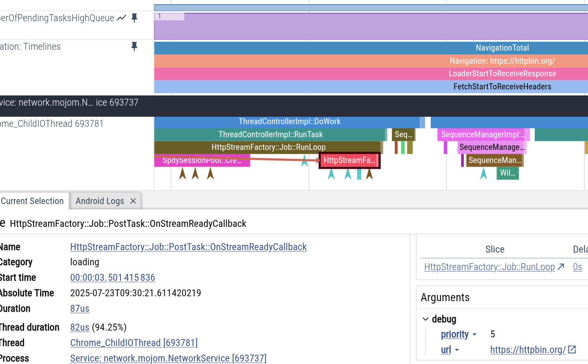Unpin the PendingTasksHighQueue counter track
Viewport: 588px width, 364px height.
coord(134,18)
